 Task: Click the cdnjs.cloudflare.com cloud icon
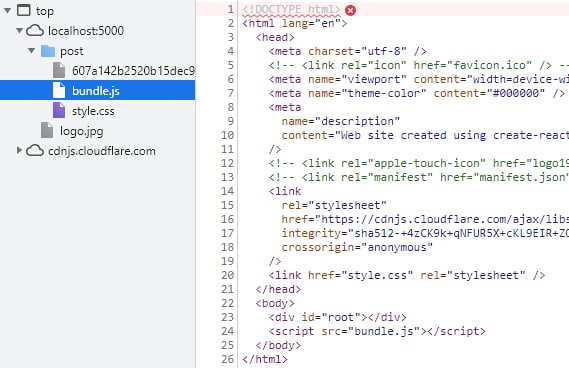(x=35, y=150)
